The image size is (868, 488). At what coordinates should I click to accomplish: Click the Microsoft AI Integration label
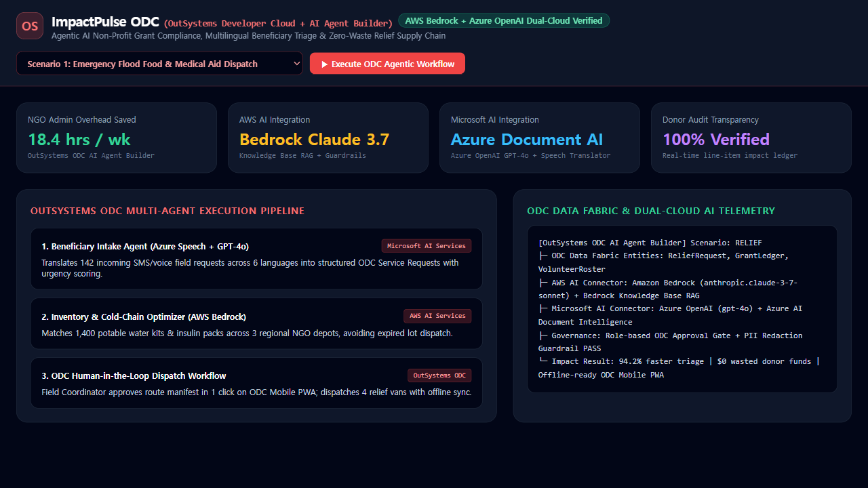pos(495,120)
